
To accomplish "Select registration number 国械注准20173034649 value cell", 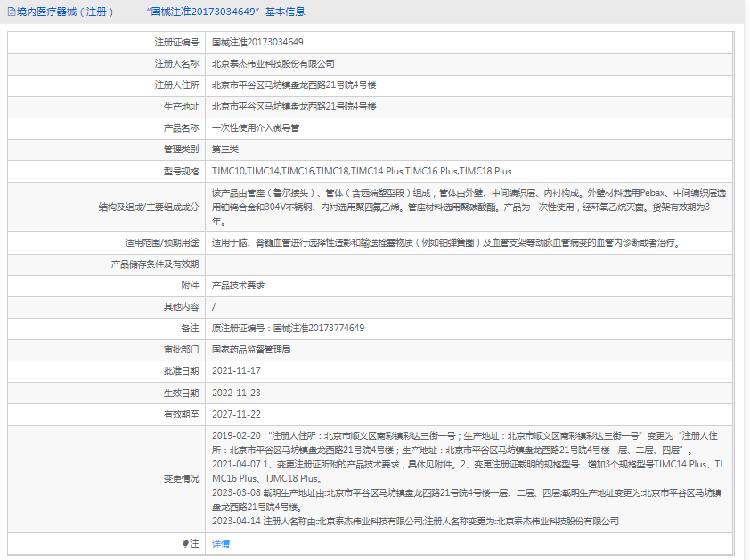I will 469,43.
